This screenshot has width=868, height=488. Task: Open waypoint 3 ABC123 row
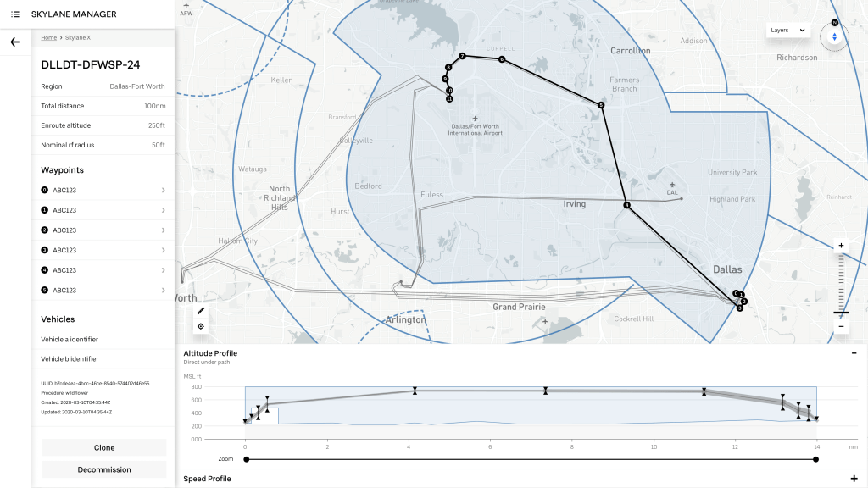coord(103,250)
